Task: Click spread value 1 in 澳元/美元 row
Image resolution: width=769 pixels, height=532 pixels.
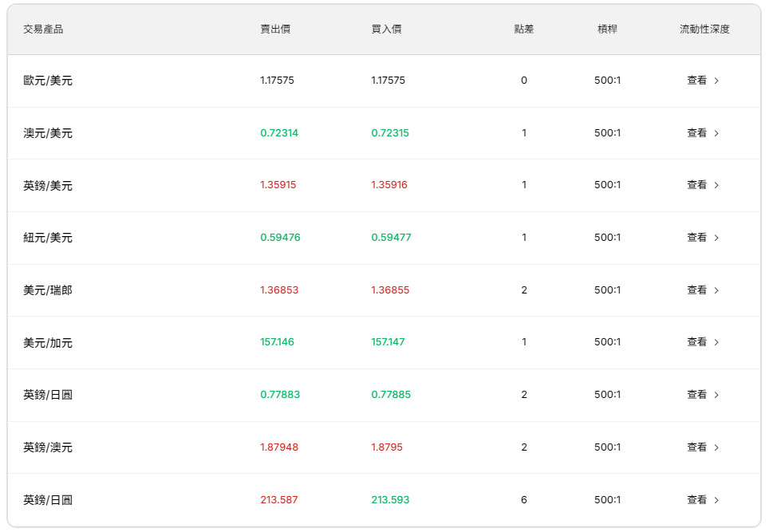Action: coord(524,133)
